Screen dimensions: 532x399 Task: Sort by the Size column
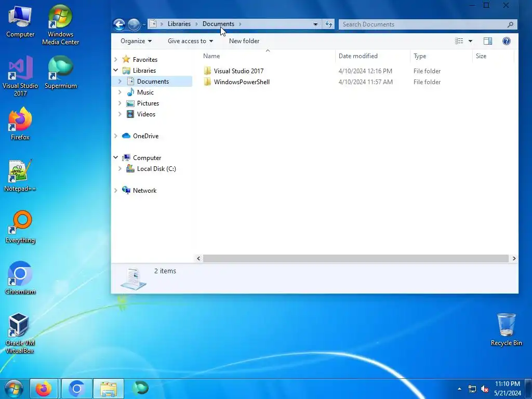click(x=494, y=56)
